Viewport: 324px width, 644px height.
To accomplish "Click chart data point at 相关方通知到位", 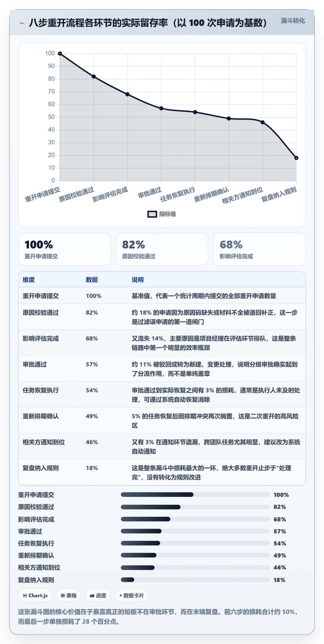I will pyautogui.click(x=263, y=122).
